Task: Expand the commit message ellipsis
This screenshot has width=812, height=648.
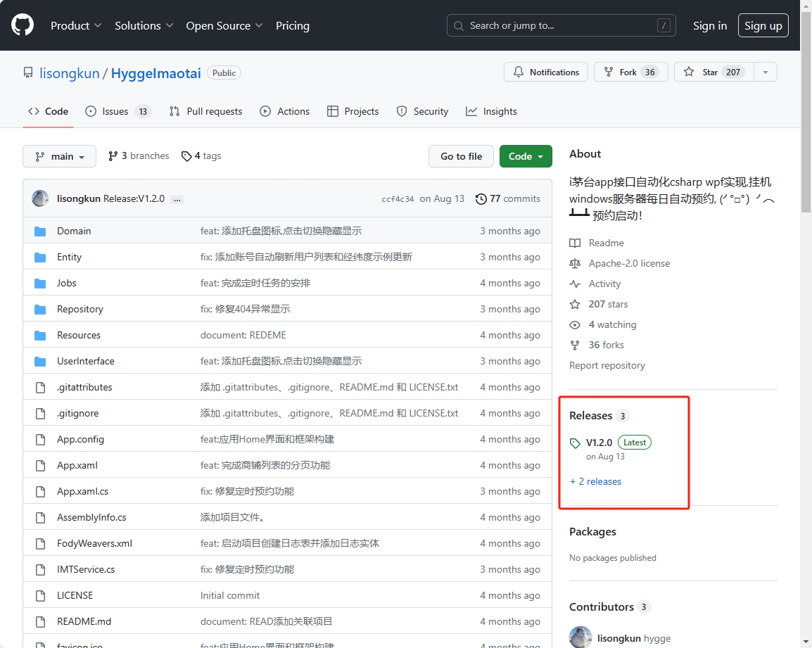Action: point(177,199)
